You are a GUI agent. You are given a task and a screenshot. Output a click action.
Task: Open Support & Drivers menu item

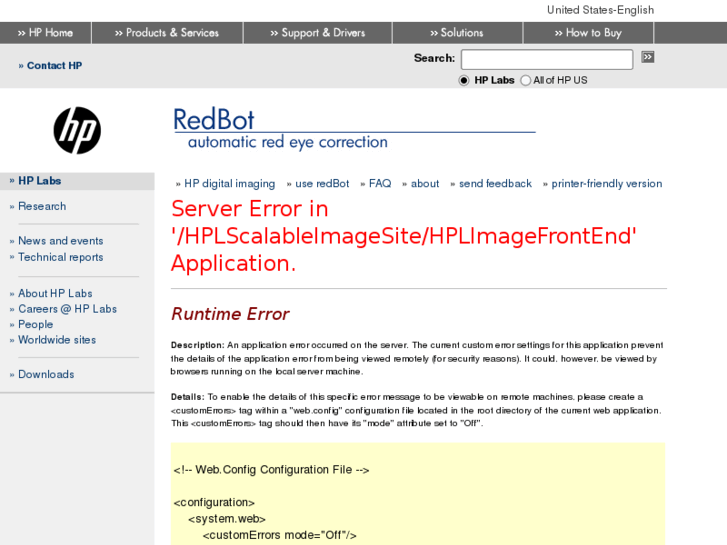(318, 33)
